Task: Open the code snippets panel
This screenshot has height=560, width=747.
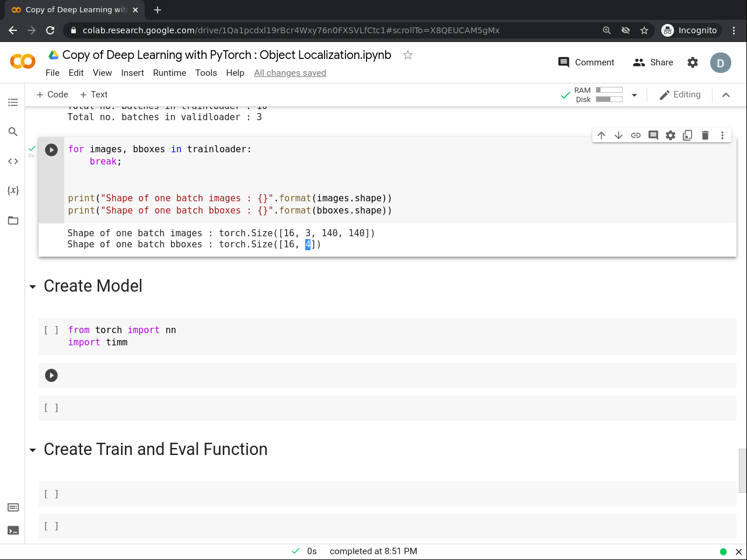Action: 13,161
